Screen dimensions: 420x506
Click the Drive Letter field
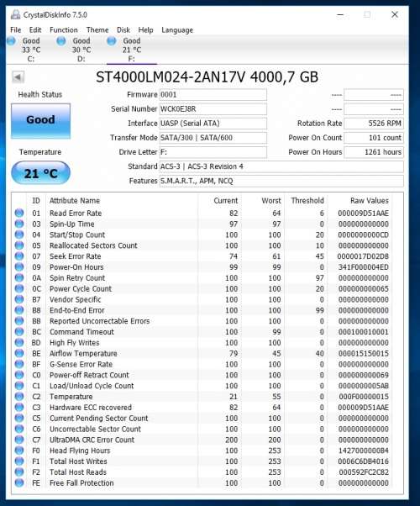213,152
